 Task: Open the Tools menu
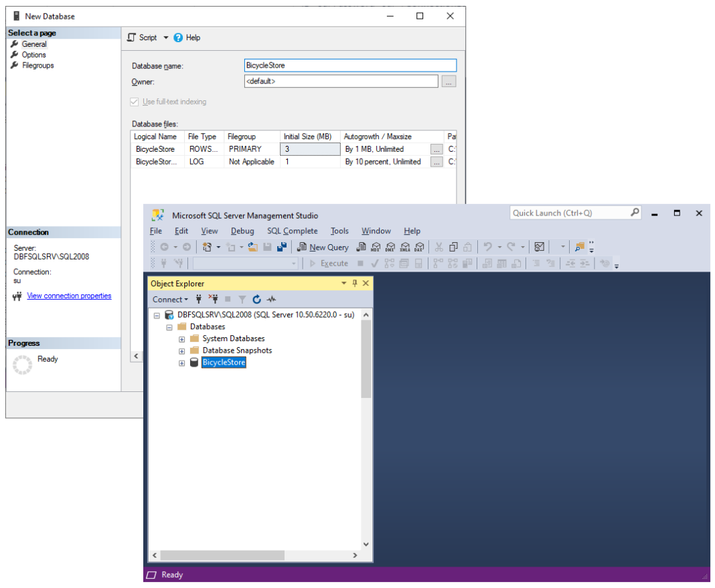click(339, 231)
